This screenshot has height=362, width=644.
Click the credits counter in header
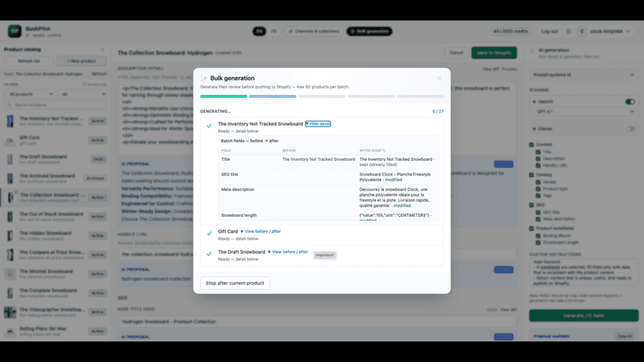point(510,31)
